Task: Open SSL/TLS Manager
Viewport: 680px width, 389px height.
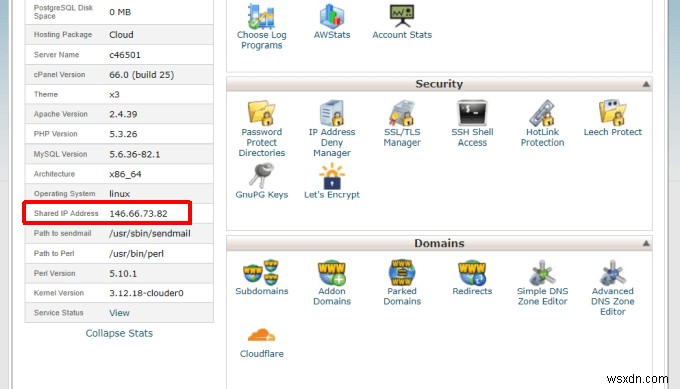Action: click(x=402, y=124)
